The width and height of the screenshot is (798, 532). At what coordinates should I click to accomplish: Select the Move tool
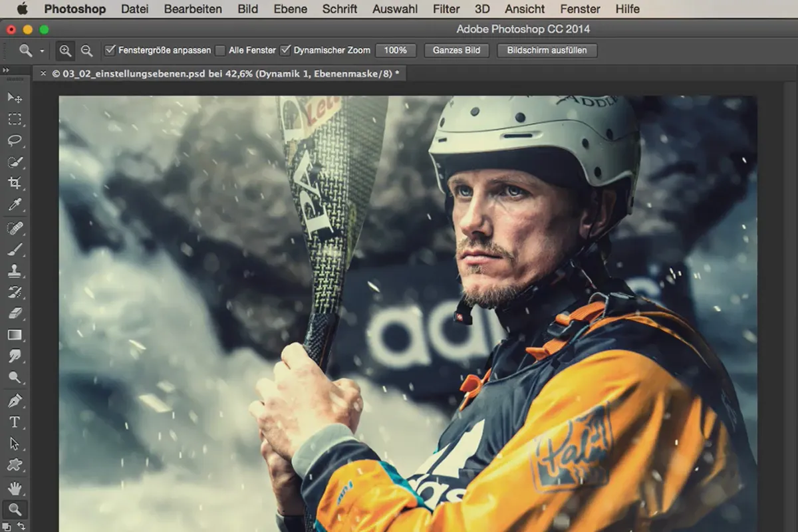click(15, 98)
